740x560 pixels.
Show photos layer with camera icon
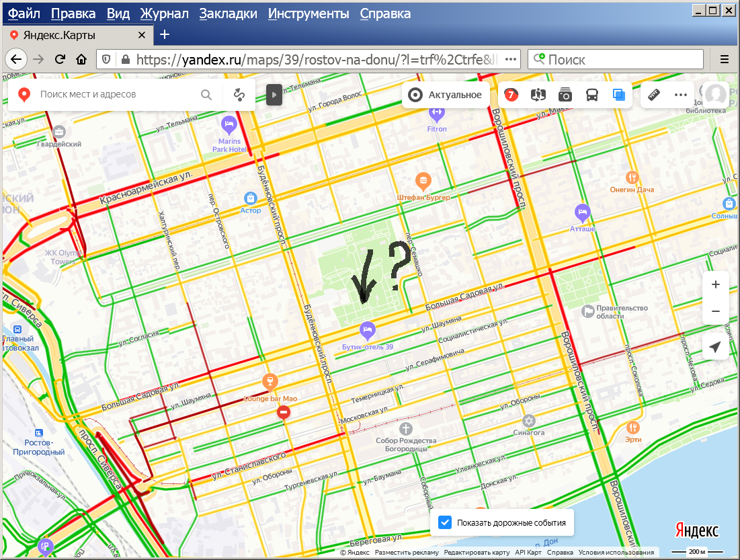[565, 95]
